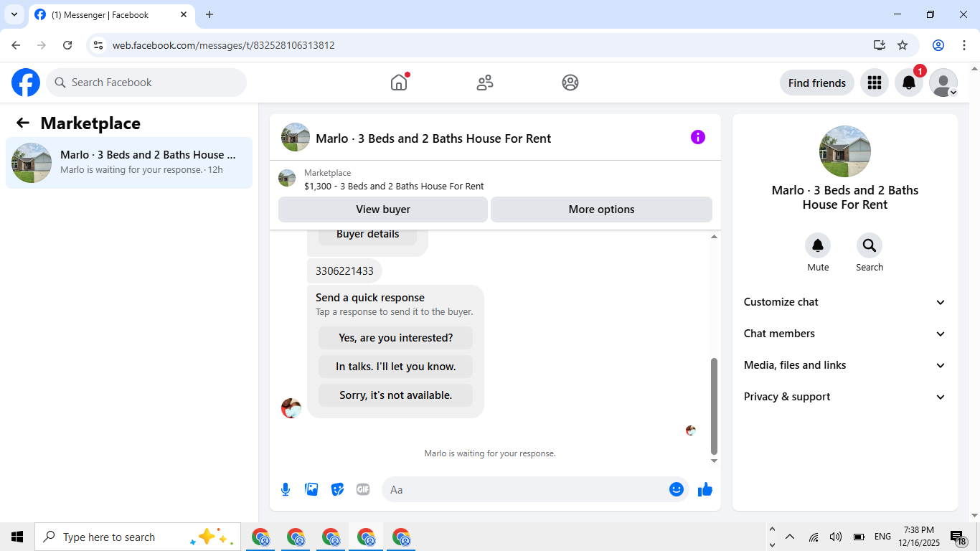Click the phone number message 3306221433

coord(344,271)
